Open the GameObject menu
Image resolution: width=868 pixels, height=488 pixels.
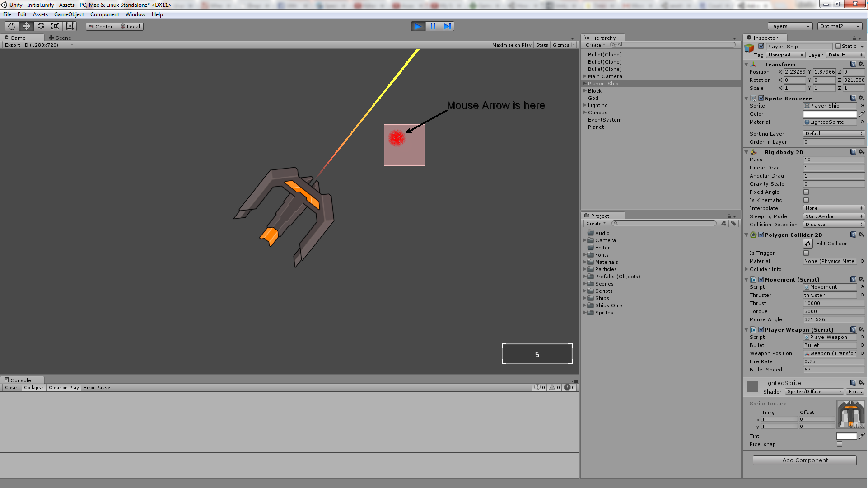pyautogui.click(x=69, y=14)
